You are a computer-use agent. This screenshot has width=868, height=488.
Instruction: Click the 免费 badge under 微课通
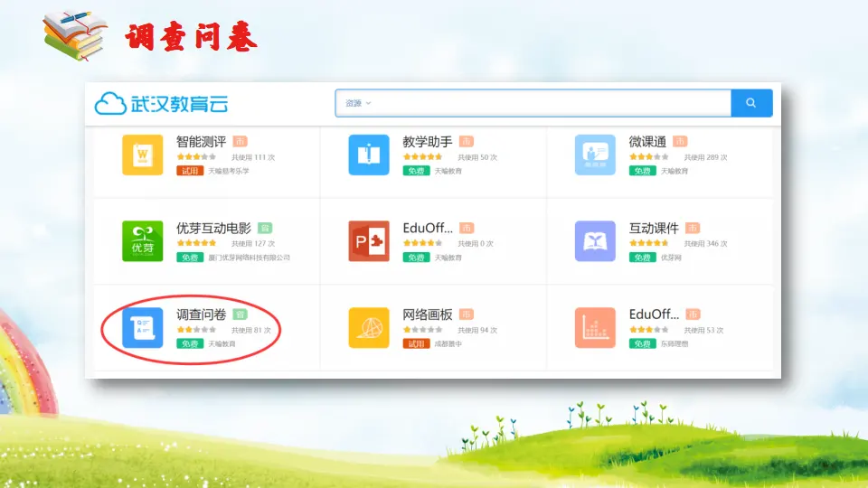(x=642, y=171)
